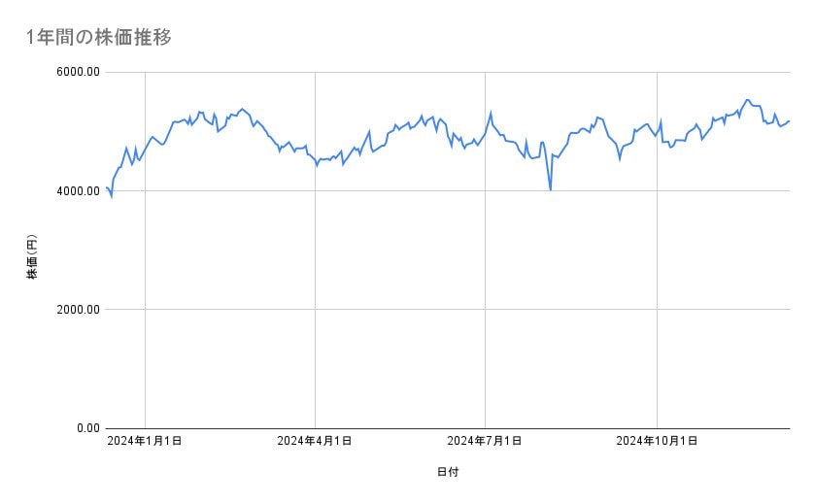Select the 2024年10月1日 date label
Screen dimensions: 815x504
(657, 441)
